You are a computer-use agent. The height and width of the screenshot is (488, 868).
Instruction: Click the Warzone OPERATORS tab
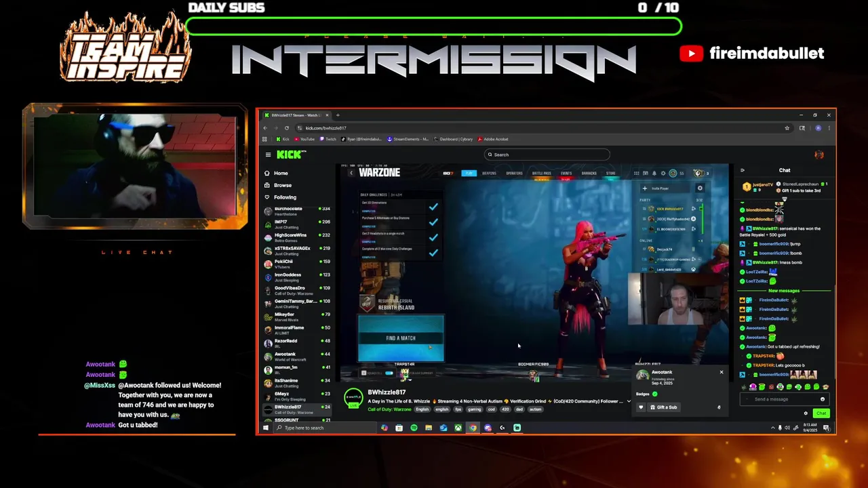click(514, 174)
